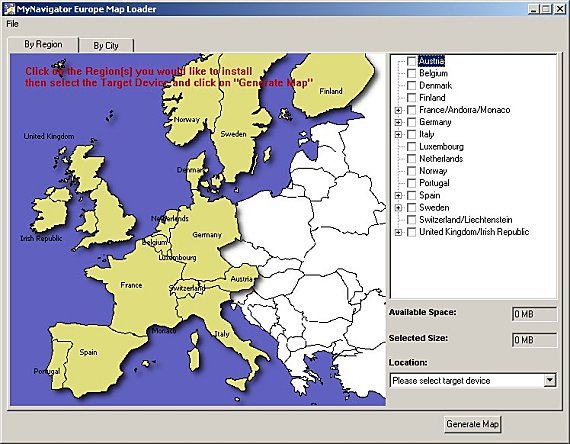Image resolution: width=570 pixels, height=444 pixels.
Task: Click the Available Space value field
Action: [534, 314]
